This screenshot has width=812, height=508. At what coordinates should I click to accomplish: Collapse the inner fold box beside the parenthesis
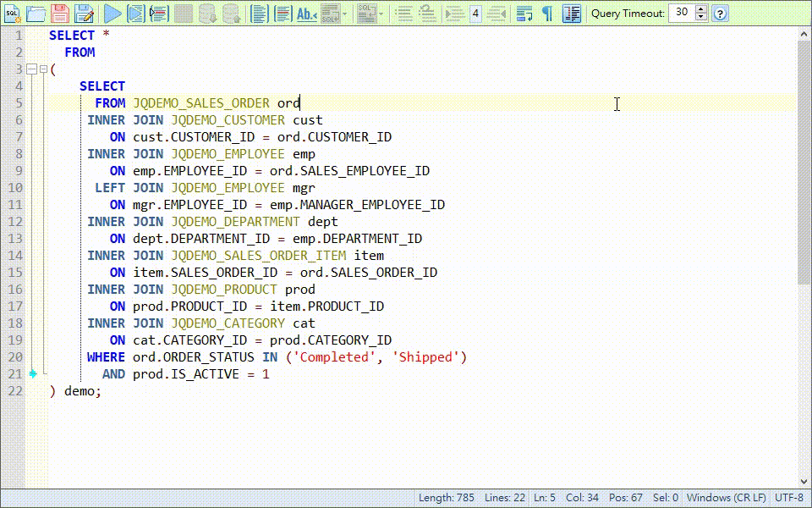pyautogui.click(x=43, y=69)
